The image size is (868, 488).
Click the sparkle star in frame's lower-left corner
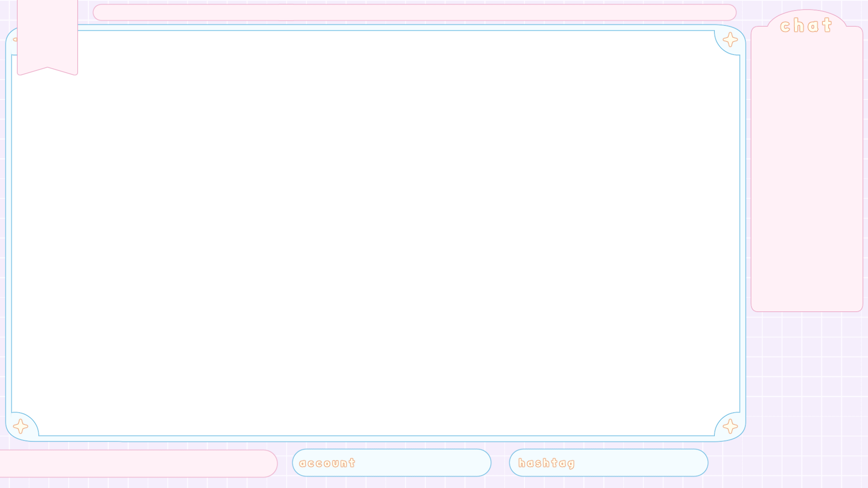20,426
